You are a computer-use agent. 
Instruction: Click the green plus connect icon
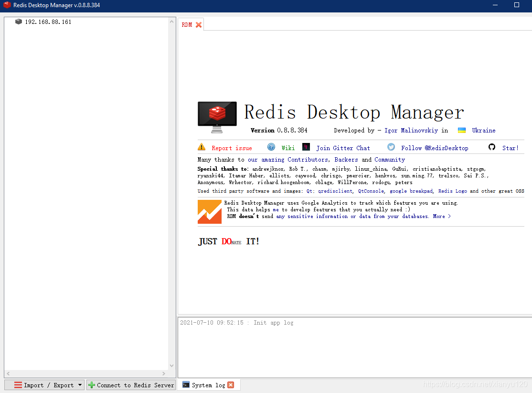pyautogui.click(x=92, y=385)
